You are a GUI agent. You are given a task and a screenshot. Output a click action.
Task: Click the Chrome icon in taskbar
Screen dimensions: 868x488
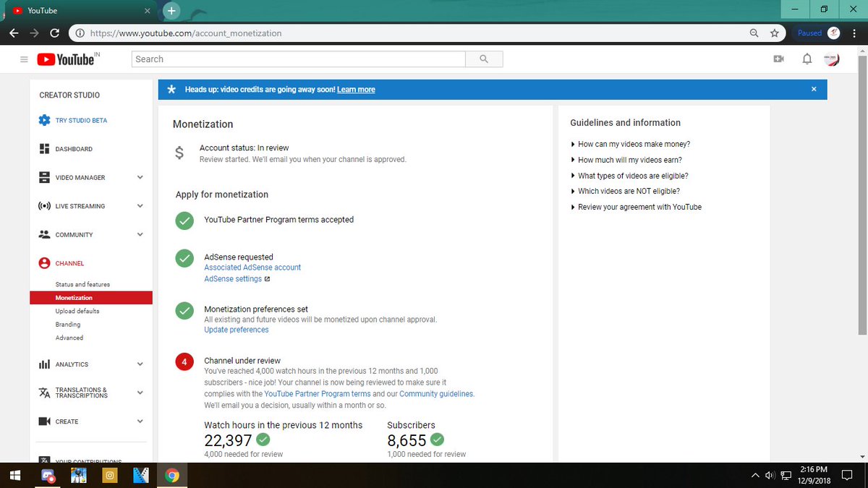[171, 475]
